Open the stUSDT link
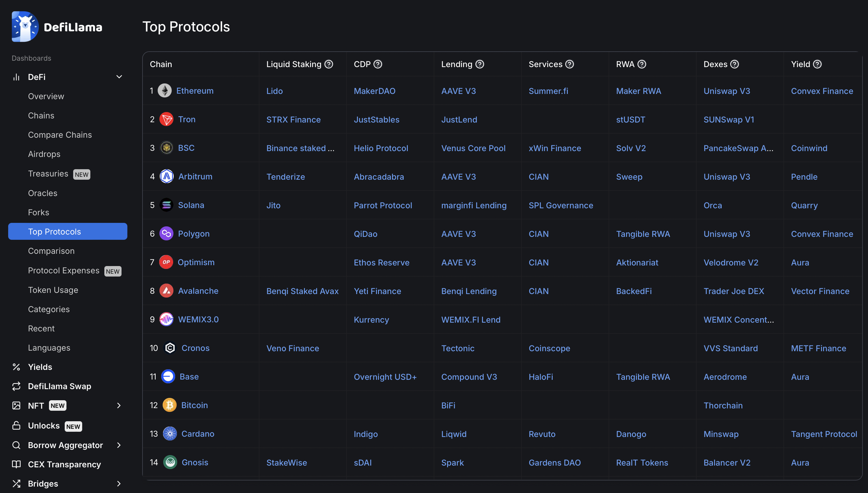The height and width of the screenshot is (493, 868). pyautogui.click(x=630, y=120)
